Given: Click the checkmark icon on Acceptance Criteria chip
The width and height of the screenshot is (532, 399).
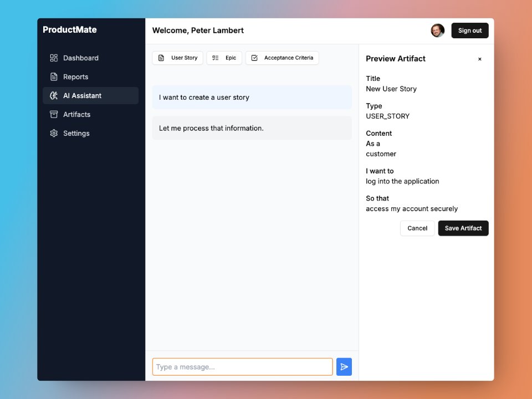Looking at the screenshot, I should (x=255, y=58).
